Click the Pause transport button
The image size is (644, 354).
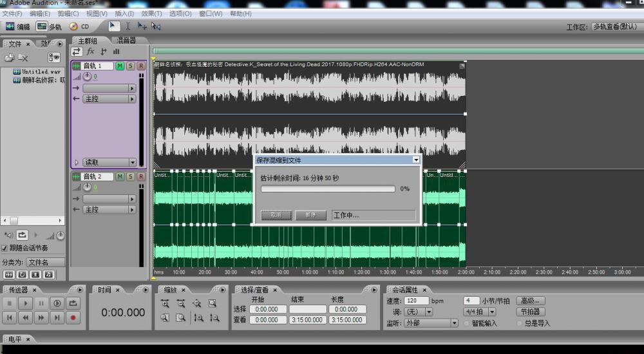coord(41,304)
